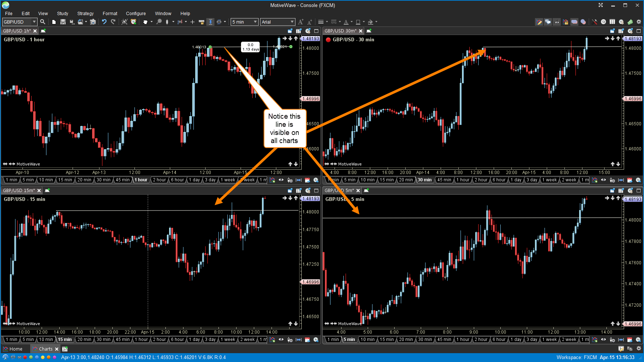Open the columns layout icon
The height and width of the screenshot is (362, 644).
[612, 22]
